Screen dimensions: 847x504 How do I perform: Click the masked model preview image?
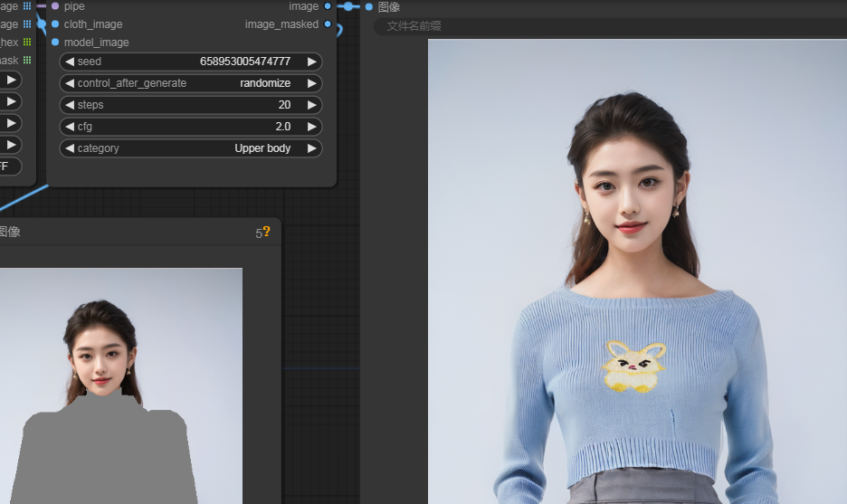click(x=121, y=385)
